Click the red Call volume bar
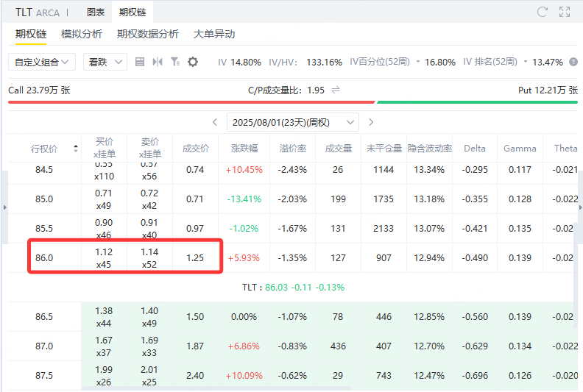Image resolution: width=583 pixels, height=392 pixels. pyautogui.click(x=191, y=102)
